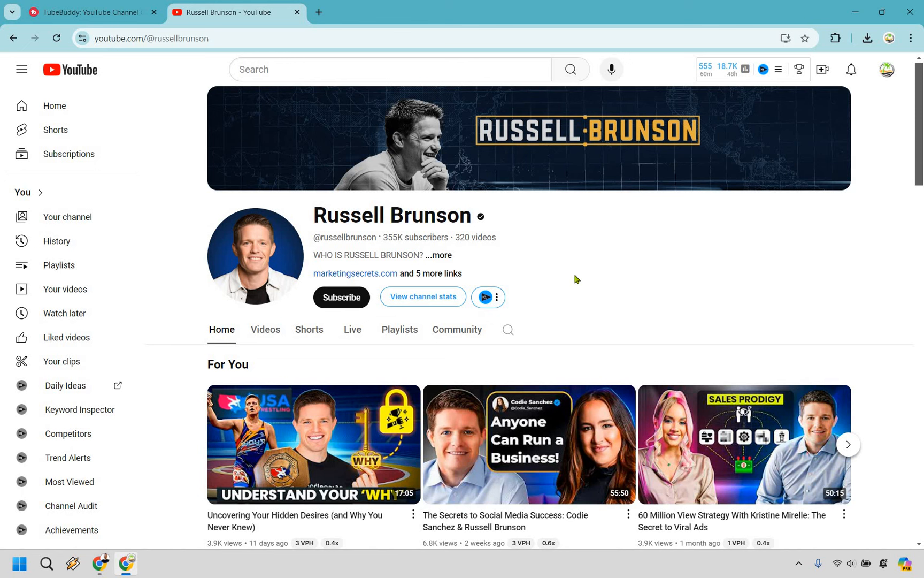Open the 'and 5 more links' text
Screen dimensions: 924x578
(431, 274)
